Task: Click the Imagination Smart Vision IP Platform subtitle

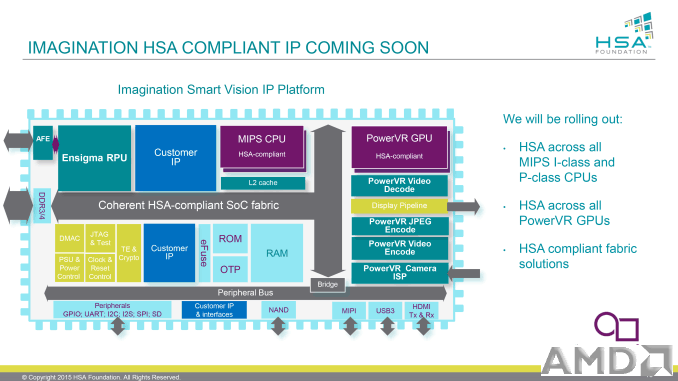Action: (221, 90)
